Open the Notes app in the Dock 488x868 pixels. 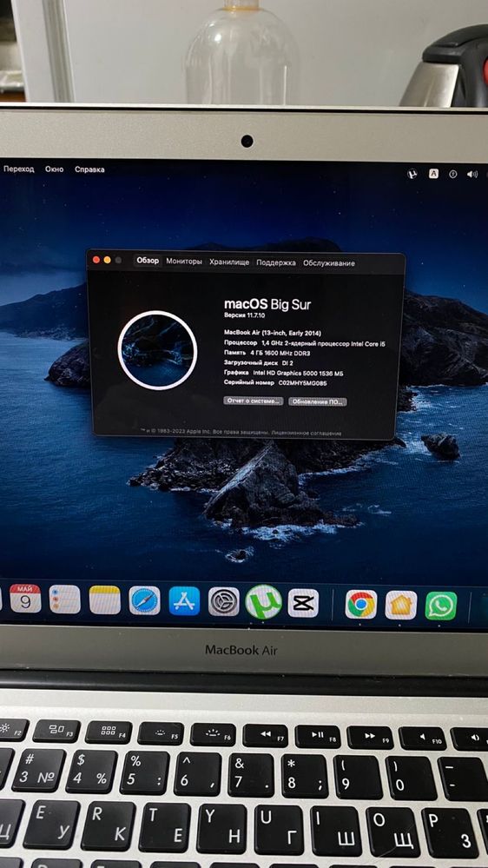[104, 600]
